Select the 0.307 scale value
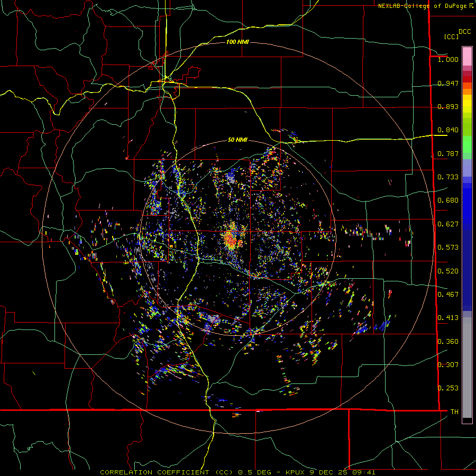 (x=448, y=365)
